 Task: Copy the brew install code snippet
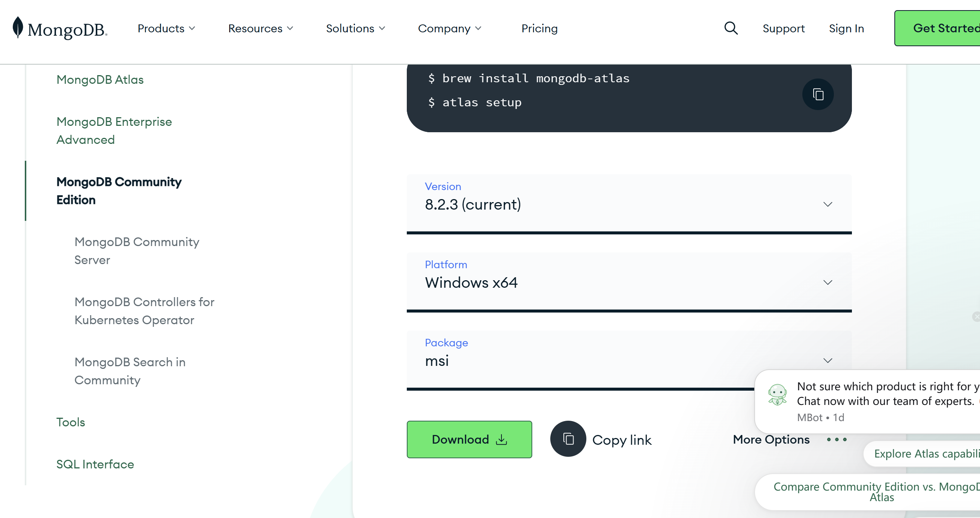[818, 94]
